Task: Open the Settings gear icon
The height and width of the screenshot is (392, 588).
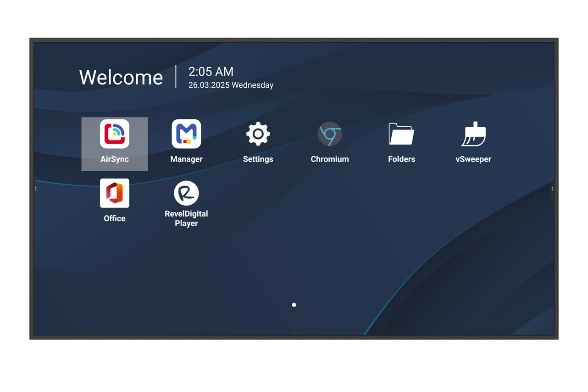Action: (258, 134)
